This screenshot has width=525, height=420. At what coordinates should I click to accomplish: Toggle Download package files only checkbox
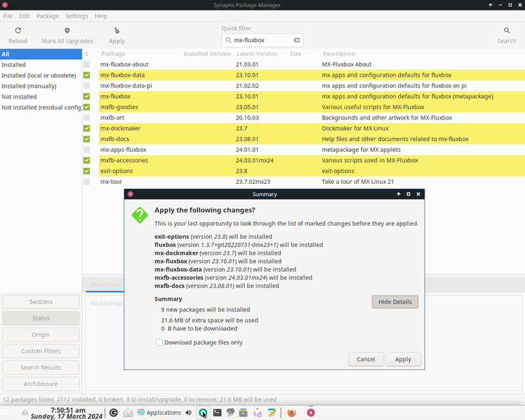[x=159, y=343]
